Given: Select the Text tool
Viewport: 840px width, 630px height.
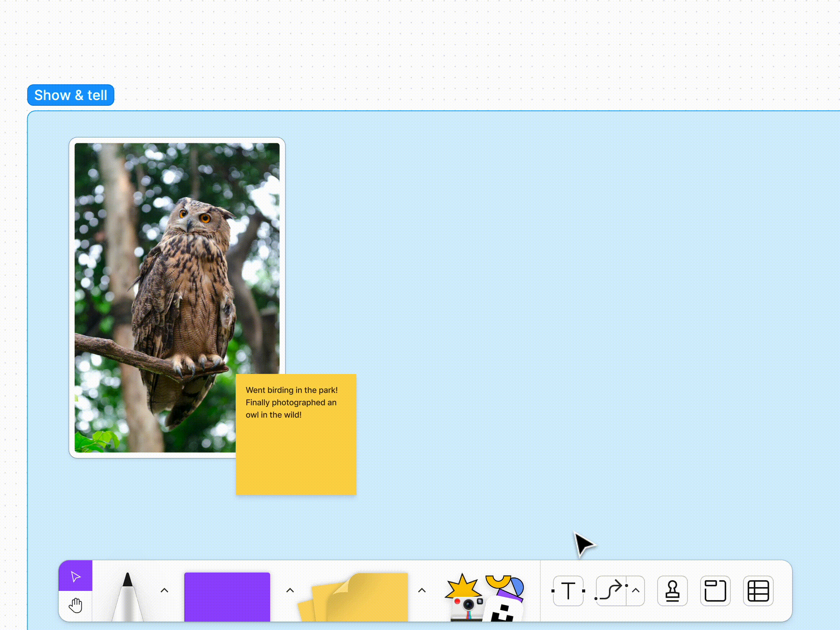Looking at the screenshot, I should click(568, 591).
